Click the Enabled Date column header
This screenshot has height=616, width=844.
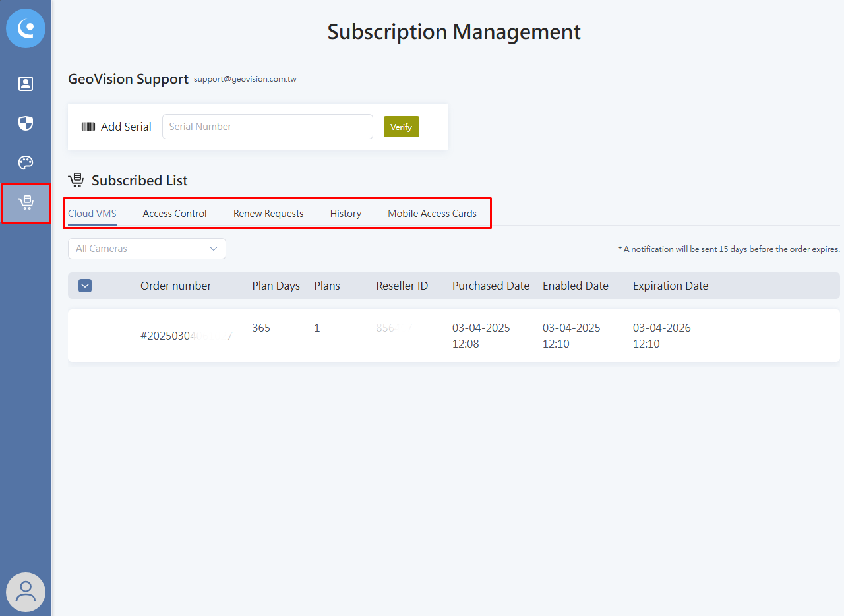(x=576, y=286)
